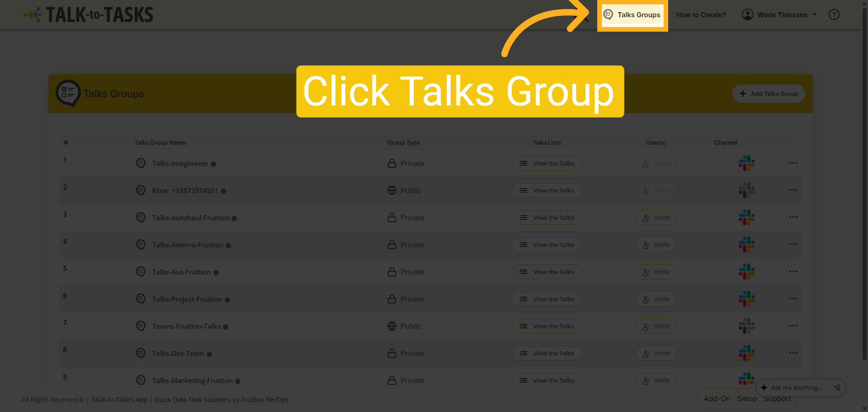Viewport: 868px width, 412px height.
Task: Invite users to Talks-Asa-Fruition
Action: (656, 272)
